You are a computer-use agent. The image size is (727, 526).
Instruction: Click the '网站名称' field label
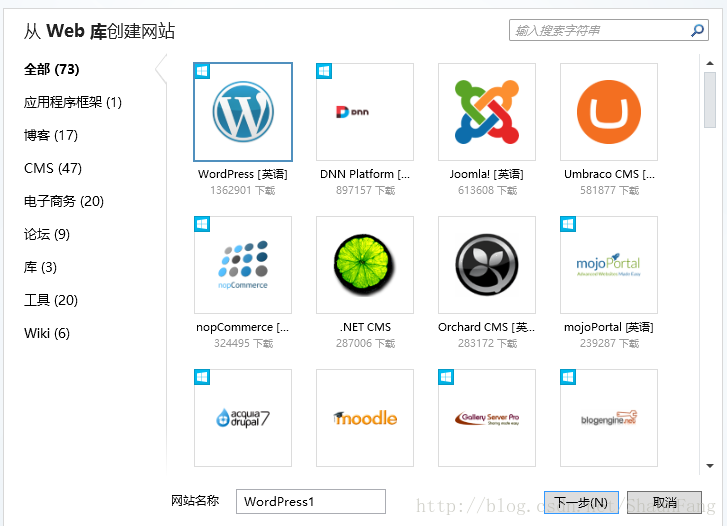pos(195,501)
